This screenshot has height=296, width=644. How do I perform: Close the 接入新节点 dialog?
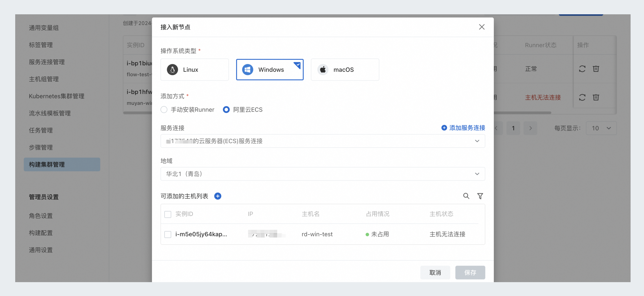pos(481,27)
